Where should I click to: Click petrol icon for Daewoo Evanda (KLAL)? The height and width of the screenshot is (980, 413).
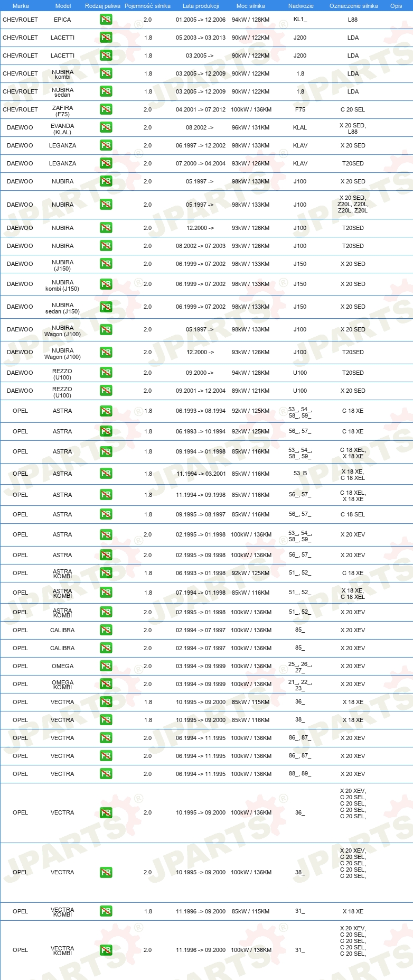[x=106, y=127]
